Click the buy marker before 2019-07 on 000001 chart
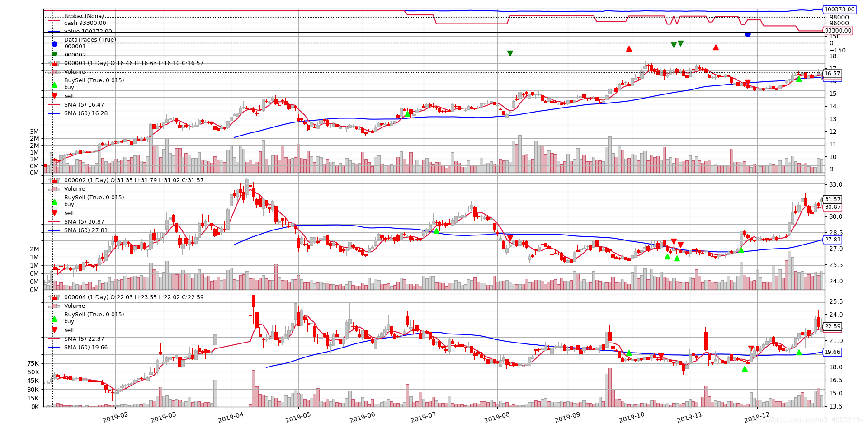Screen dimensions: 868x428 (407, 113)
